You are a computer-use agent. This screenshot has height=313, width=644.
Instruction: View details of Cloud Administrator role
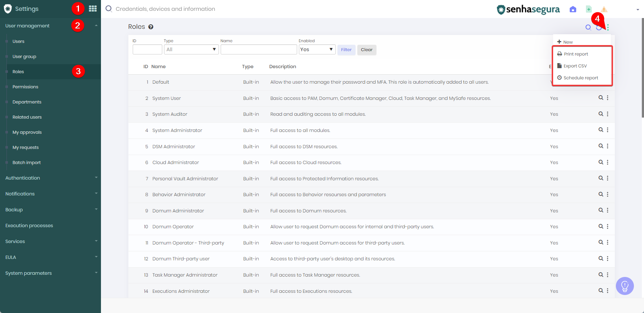pos(601,162)
